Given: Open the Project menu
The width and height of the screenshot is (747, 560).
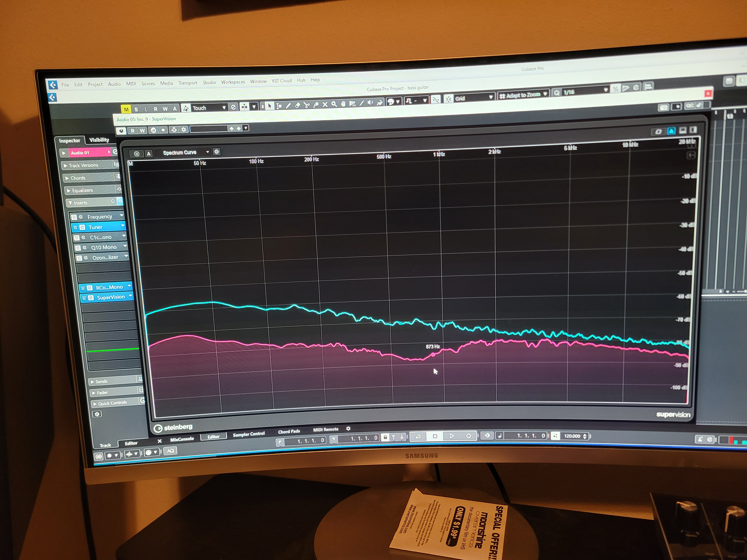Looking at the screenshot, I should point(95,84).
